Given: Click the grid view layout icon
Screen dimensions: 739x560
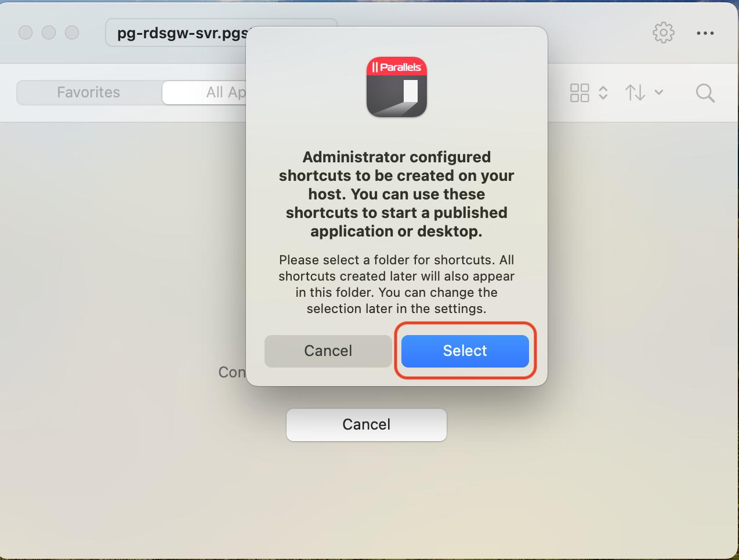Looking at the screenshot, I should point(579,93).
